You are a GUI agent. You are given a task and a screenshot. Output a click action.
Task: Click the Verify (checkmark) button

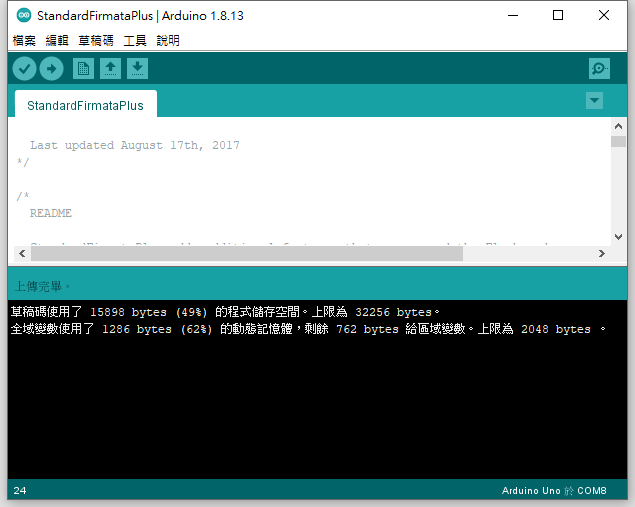pos(24,68)
